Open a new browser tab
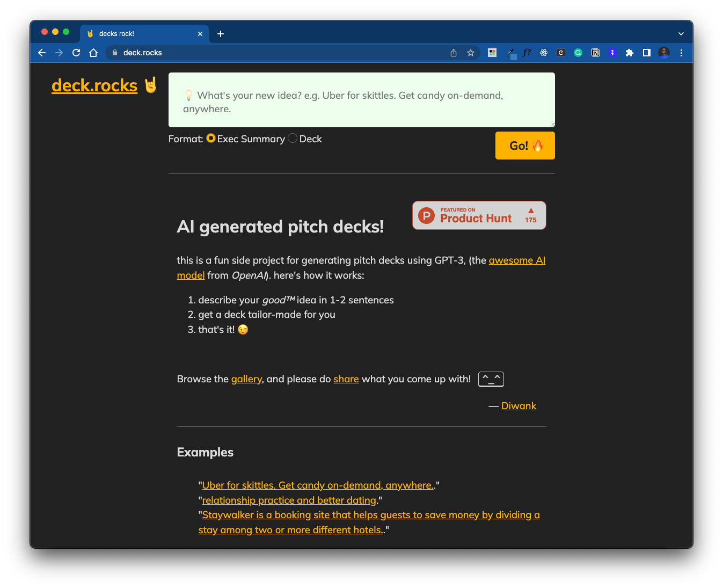Image resolution: width=723 pixels, height=588 pixels. coord(221,34)
